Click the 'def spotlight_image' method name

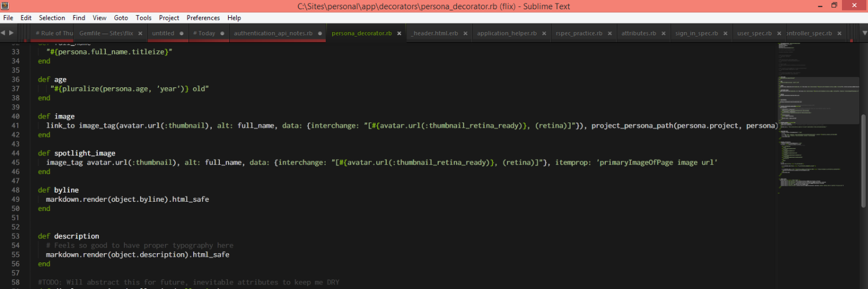pos(84,153)
